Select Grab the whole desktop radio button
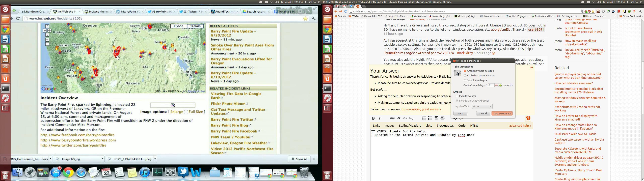 (x=465, y=71)
